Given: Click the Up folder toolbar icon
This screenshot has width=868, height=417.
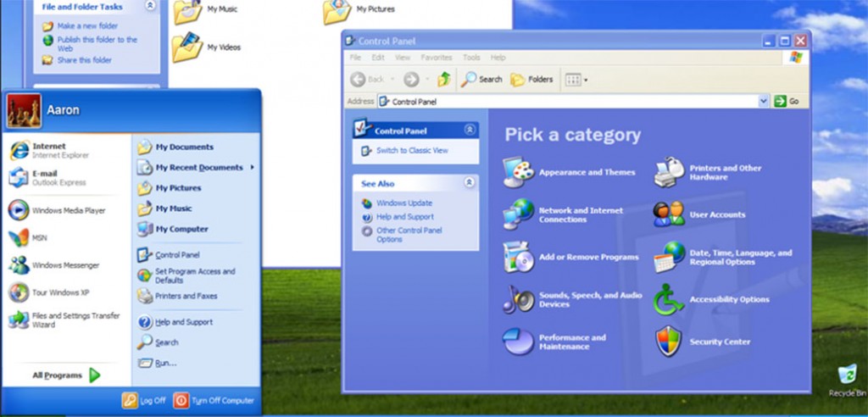Looking at the screenshot, I should [444, 79].
